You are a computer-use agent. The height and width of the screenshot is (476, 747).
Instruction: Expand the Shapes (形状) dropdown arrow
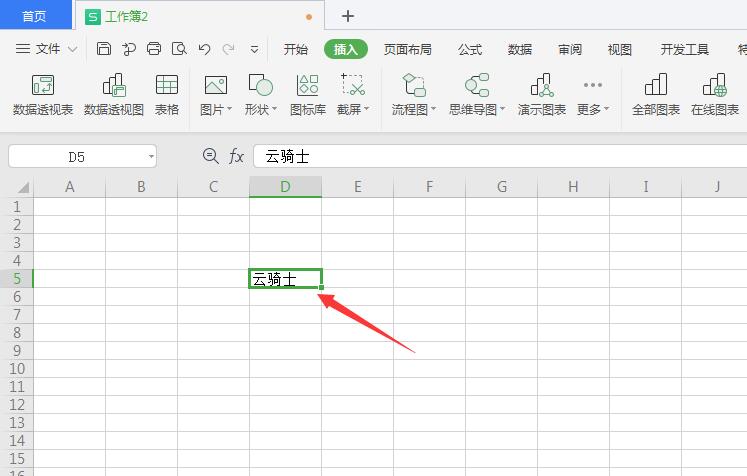[274, 109]
